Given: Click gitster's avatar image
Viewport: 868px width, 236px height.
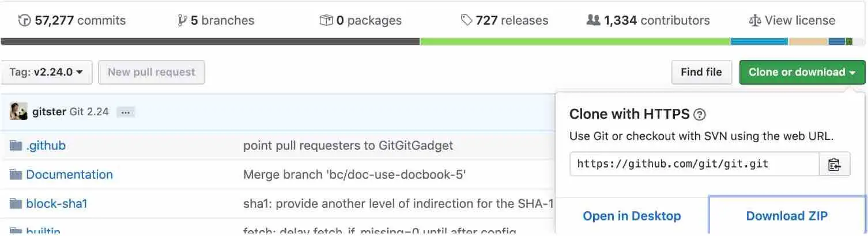Looking at the screenshot, I should pyautogui.click(x=18, y=112).
